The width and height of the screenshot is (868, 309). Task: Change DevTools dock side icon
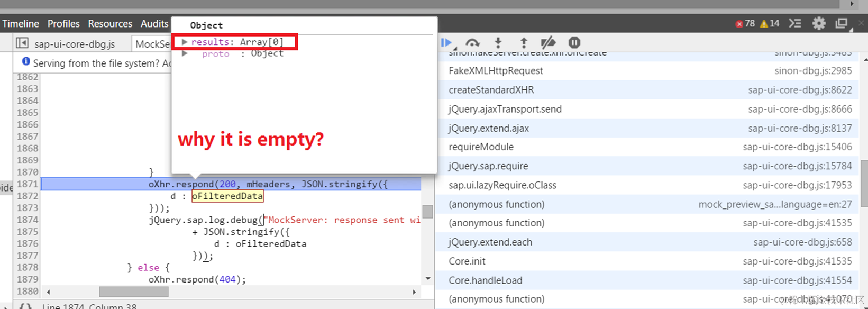click(x=842, y=24)
